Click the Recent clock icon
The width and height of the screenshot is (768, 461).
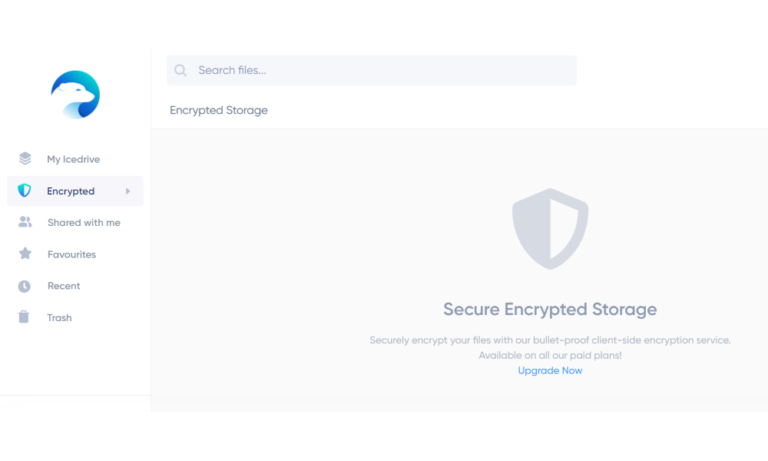(x=24, y=286)
